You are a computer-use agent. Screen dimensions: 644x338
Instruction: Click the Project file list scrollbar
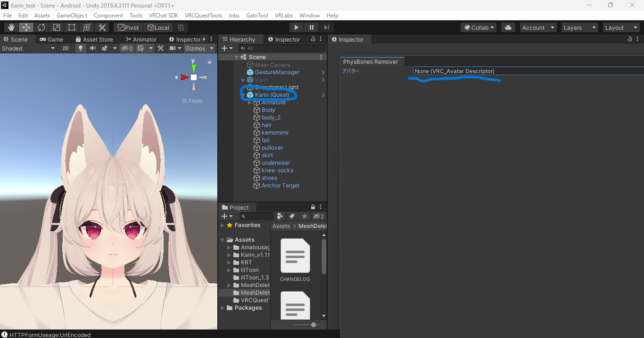[324, 257]
